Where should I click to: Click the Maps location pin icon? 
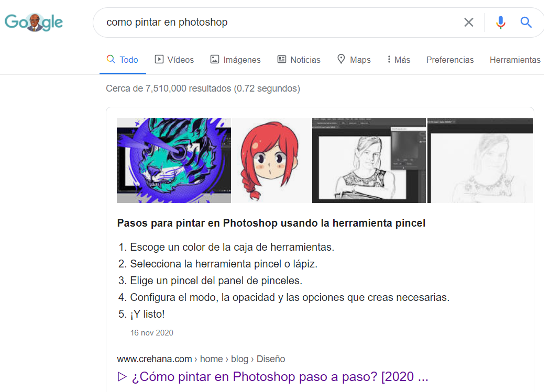341,59
